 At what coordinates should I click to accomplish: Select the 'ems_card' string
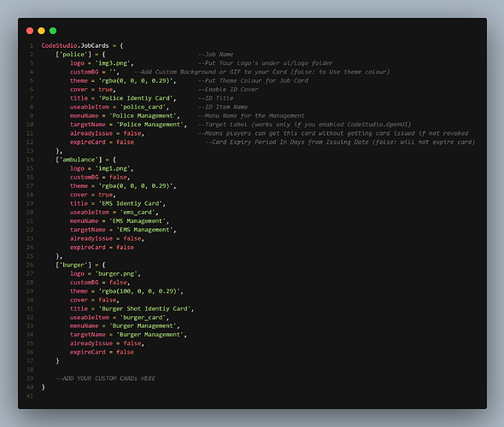[x=138, y=212]
